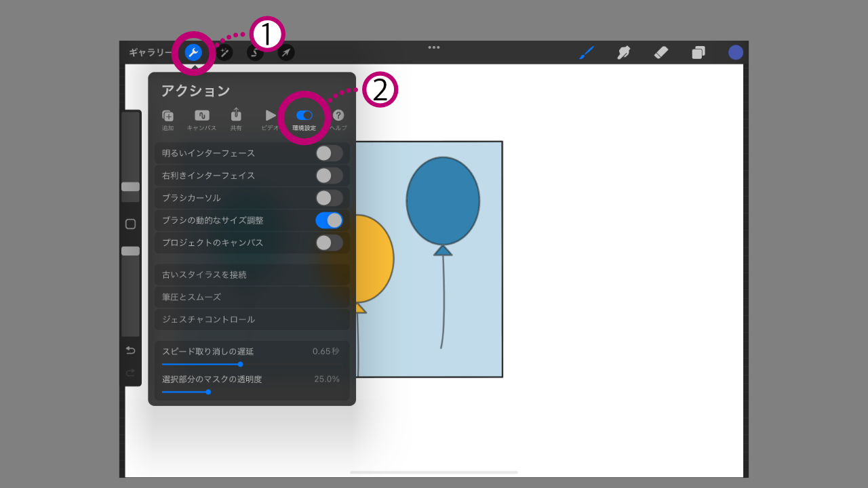Image resolution: width=868 pixels, height=488 pixels.
Task: Turn on 右利きインターフェイス switch
Action: coord(329,176)
